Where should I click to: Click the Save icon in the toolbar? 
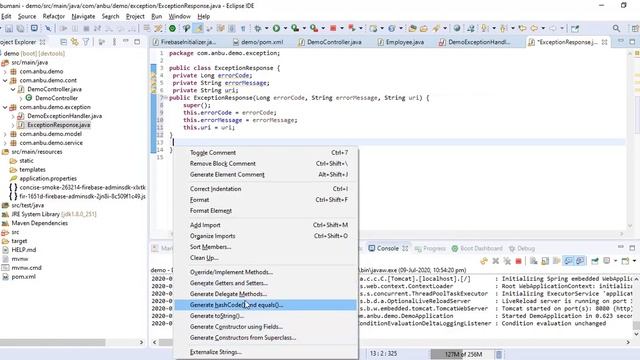point(9,29)
